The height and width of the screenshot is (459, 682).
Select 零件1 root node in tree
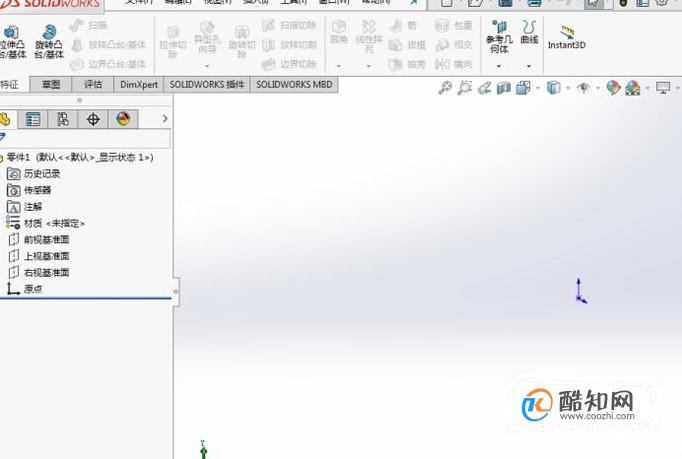[77, 157]
